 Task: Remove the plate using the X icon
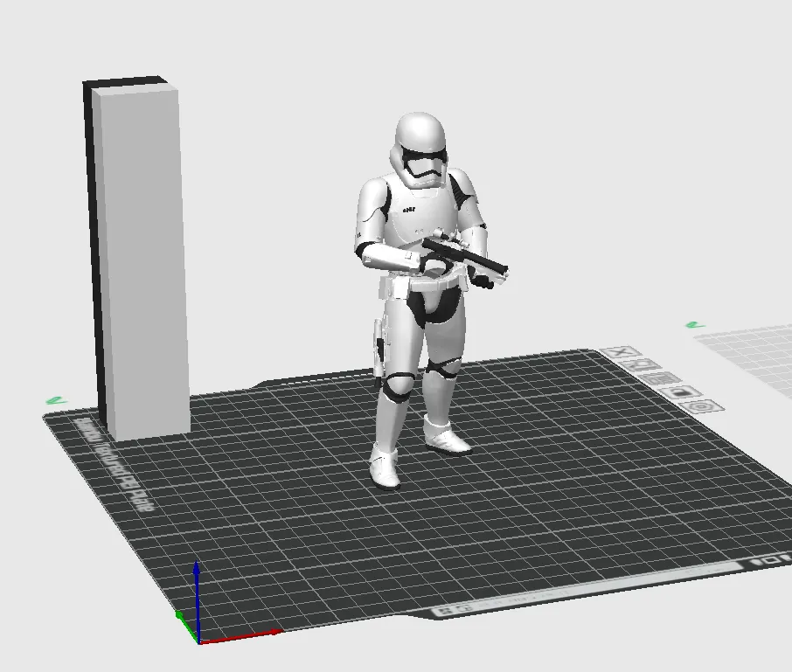point(621,352)
